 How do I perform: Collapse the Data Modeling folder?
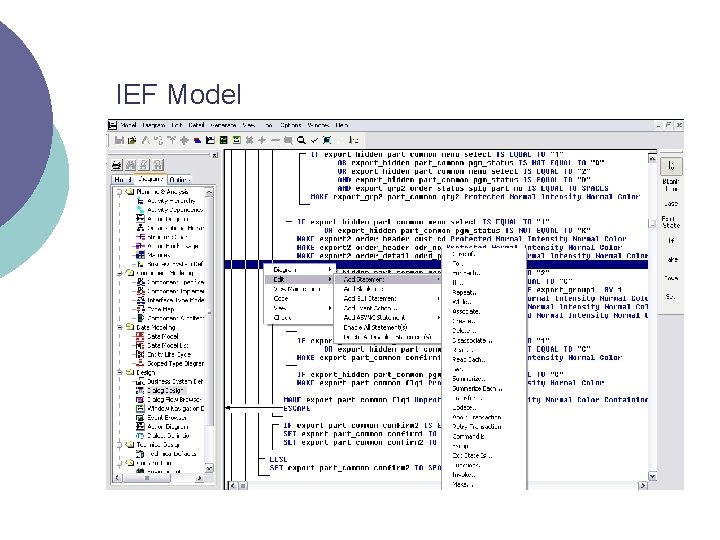[120, 327]
